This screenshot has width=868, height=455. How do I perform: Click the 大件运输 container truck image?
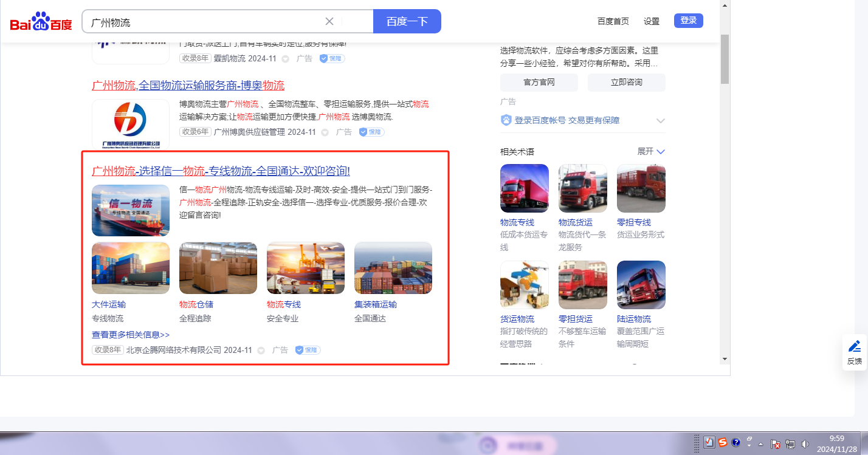131,268
